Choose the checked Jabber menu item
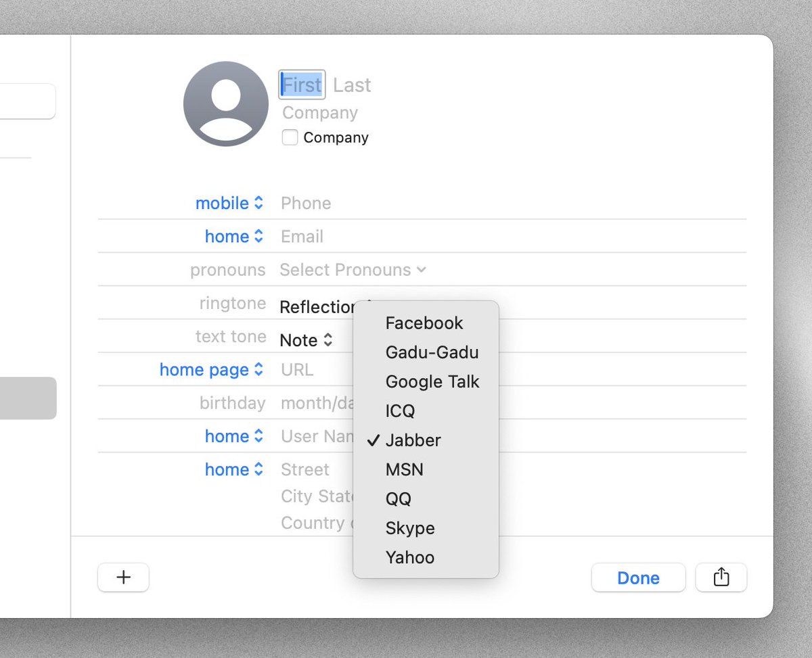Viewport: 812px width, 658px height. point(426,440)
